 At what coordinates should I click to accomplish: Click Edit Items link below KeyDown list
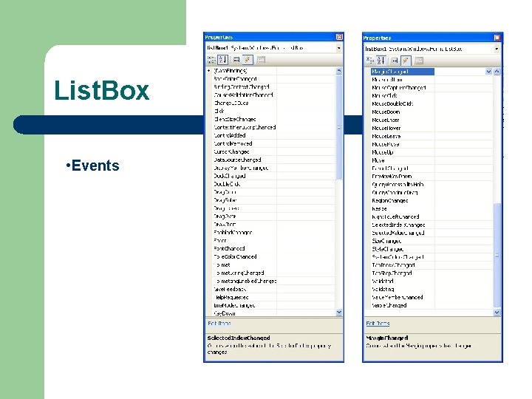click(x=219, y=324)
